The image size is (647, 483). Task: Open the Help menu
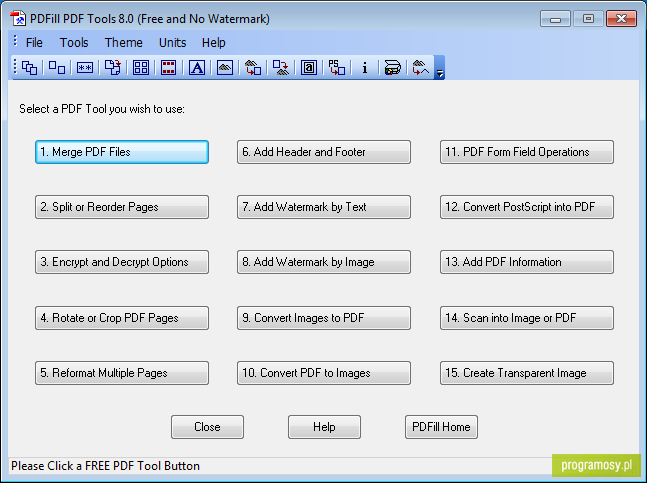point(213,42)
